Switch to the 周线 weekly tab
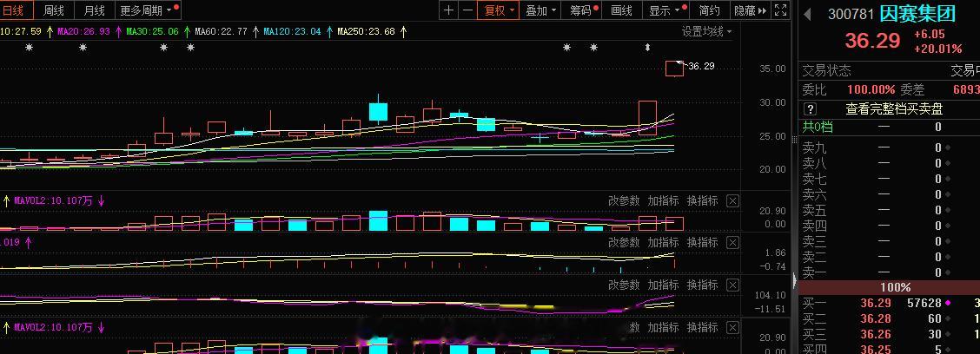The width and height of the screenshot is (980, 354). click(54, 10)
